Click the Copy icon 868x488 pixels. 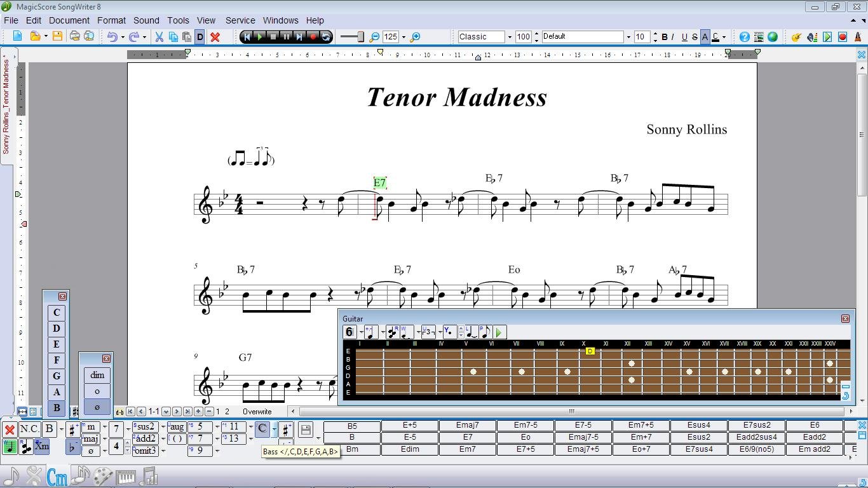(173, 37)
